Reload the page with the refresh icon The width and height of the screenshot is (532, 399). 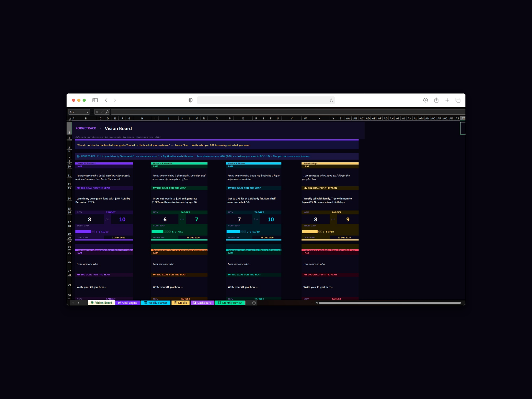point(331,100)
